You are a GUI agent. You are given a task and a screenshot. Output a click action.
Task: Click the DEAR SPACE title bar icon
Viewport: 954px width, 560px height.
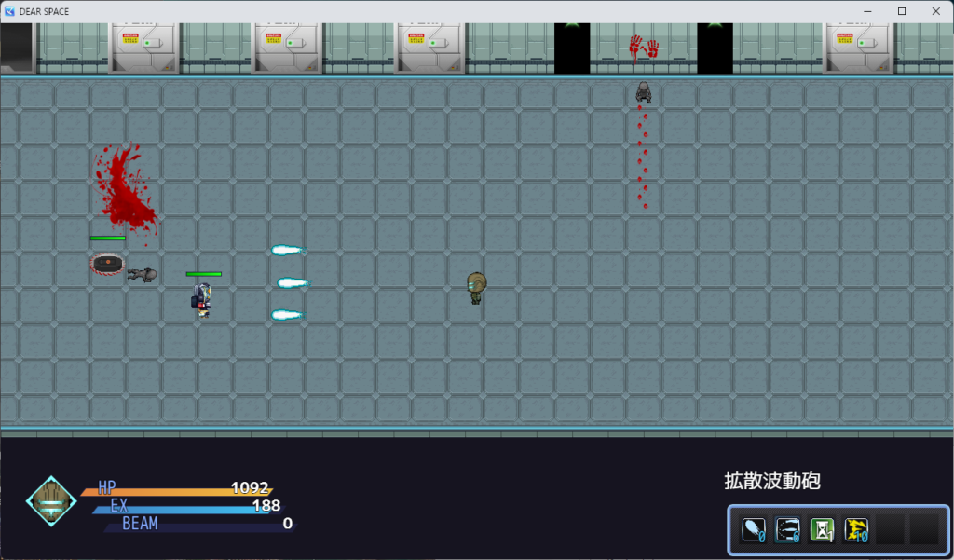tap(10, 11)
